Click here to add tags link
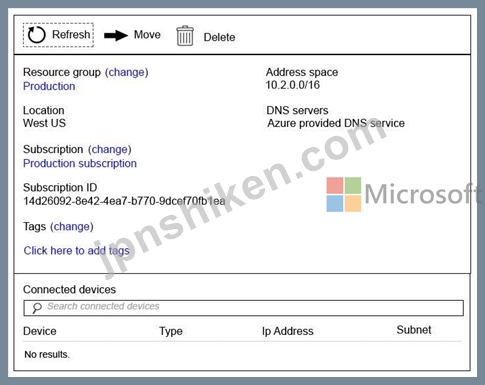485x385 pixels. [x=76, y=250]
